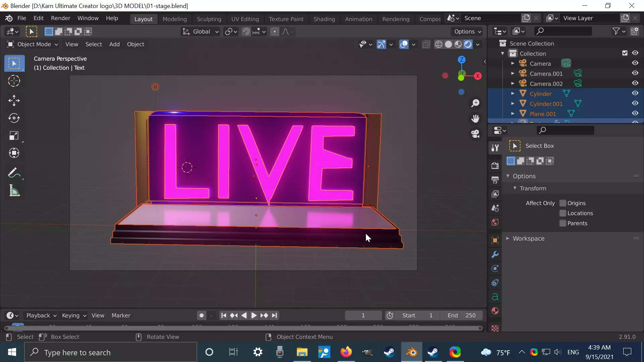Expand the Workspace panel
Viewport: 644px width, 362px height.
tap(528, 239)
